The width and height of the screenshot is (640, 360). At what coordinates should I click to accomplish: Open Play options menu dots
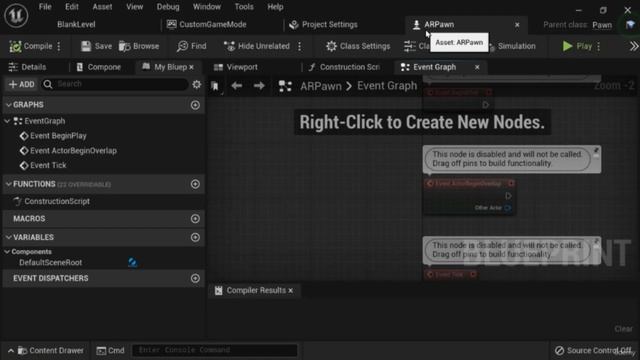(599, 46)
